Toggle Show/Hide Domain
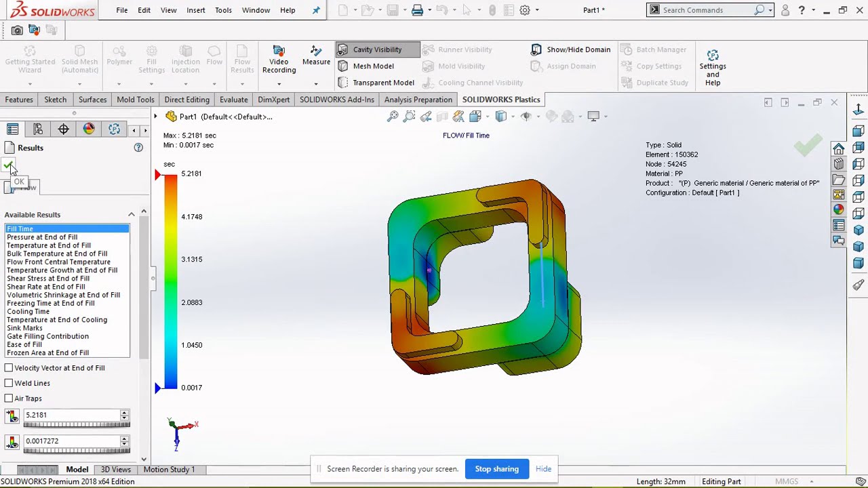The image size is (868, 488). (570, 49)
